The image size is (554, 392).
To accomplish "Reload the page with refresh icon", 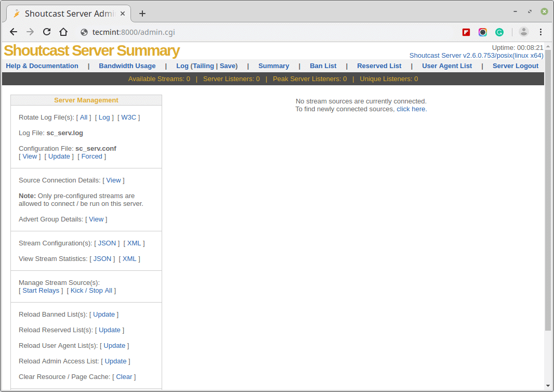I will [47, 32].
